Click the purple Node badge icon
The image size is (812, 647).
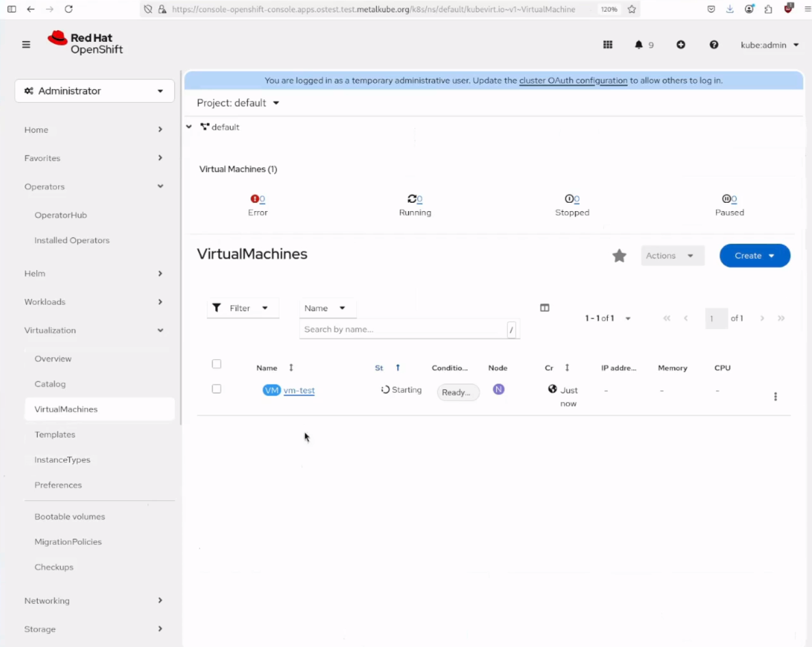[x=498, y=389]
